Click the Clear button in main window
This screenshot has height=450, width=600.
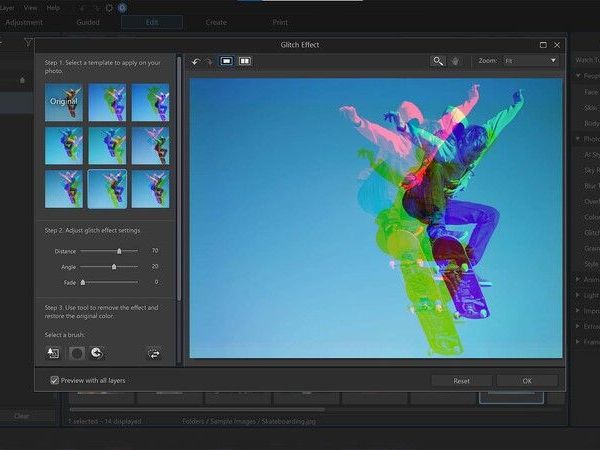(x=22, y=416)
